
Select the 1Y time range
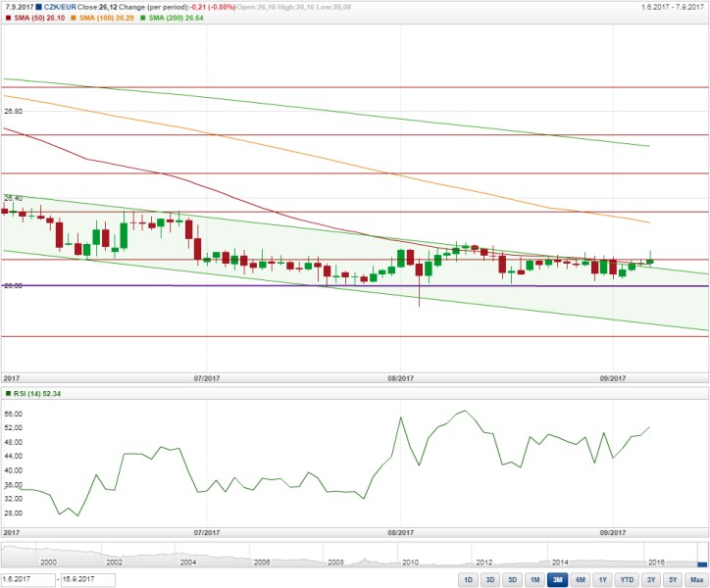(603, 579)
